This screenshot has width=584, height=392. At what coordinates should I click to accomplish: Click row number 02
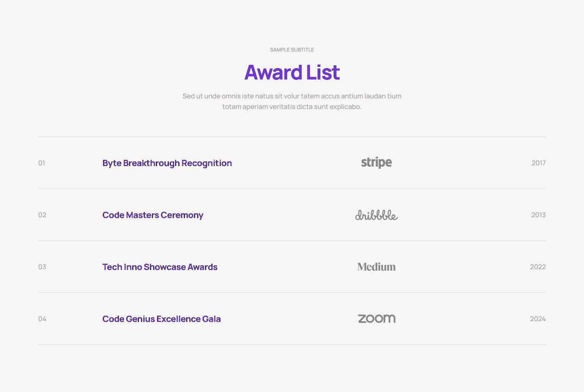click(x=42, y=215)
